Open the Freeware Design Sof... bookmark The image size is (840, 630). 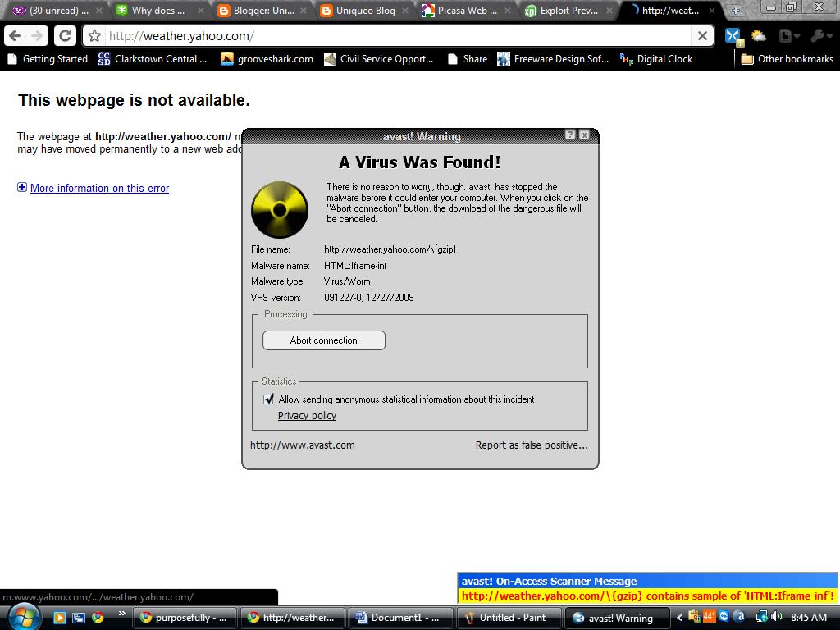[x=553, y=59]
